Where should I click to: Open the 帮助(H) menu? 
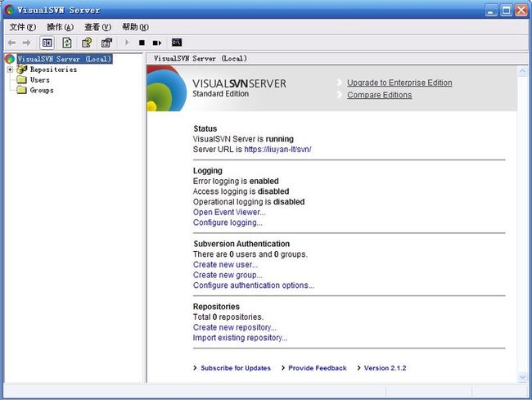(x=135, y=27)
